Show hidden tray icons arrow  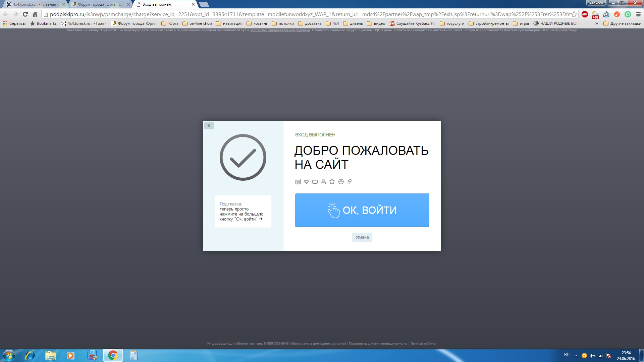[576, 356]
